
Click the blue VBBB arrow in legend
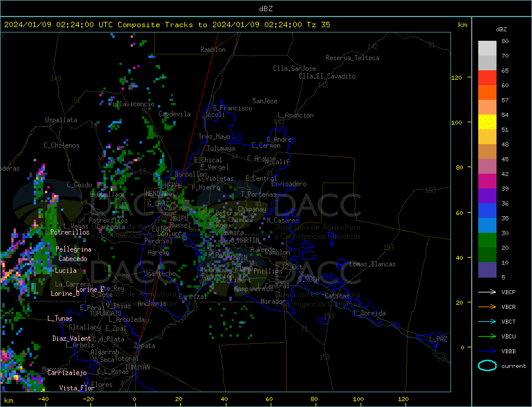click(x=487, y=351)
